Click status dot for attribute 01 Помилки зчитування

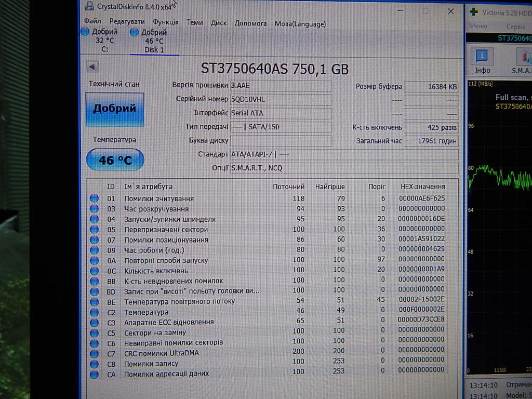(x=95, y=198)
